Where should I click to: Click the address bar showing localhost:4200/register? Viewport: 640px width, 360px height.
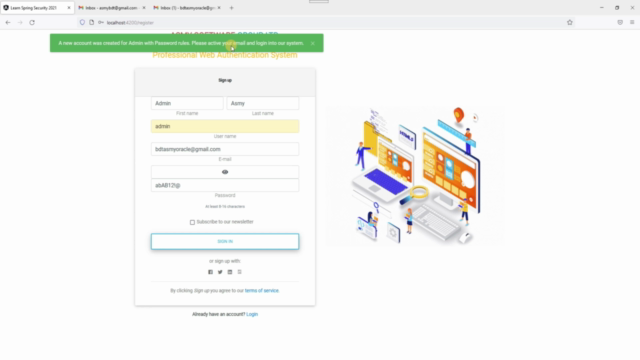pyautogui.click(x=327, y=22)
